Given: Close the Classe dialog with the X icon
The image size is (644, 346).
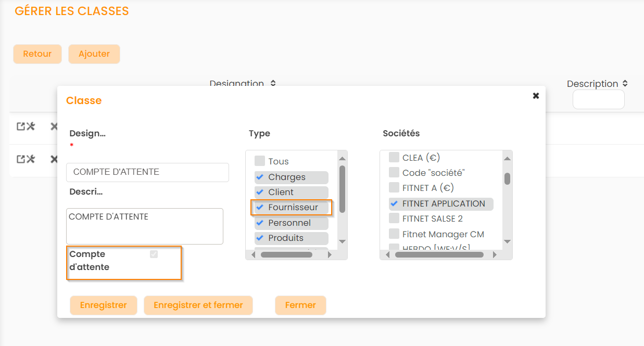Looking at the screenshot, I should click(536, 96).
